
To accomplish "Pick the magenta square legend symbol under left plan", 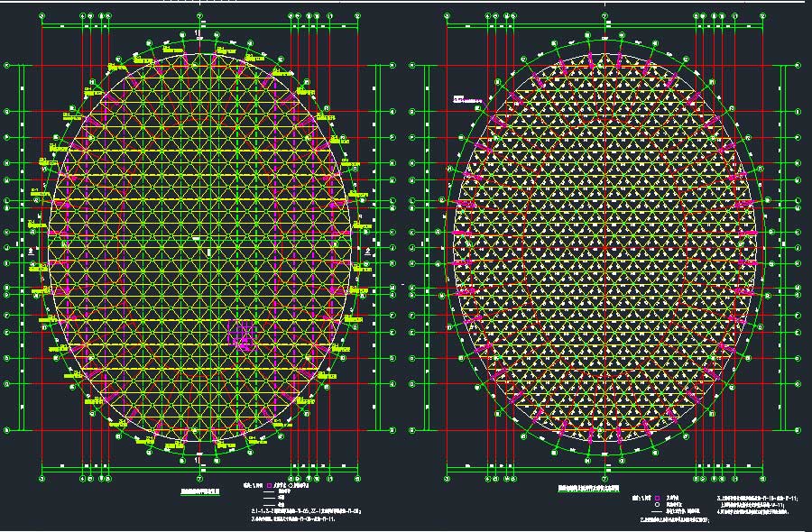I will tap(269, 486).
